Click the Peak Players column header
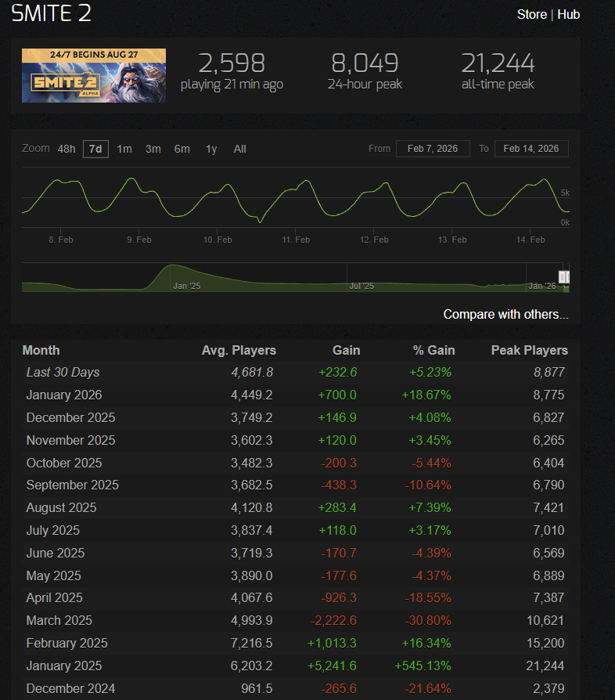This screenshot has height=700, width=615. (530, 351)
